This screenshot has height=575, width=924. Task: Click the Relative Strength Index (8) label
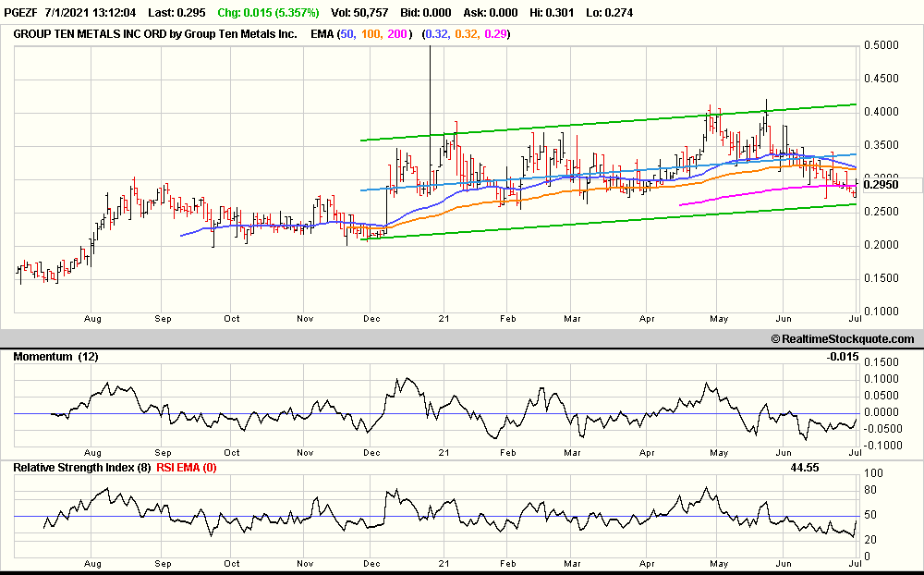[x=82, y=468]
